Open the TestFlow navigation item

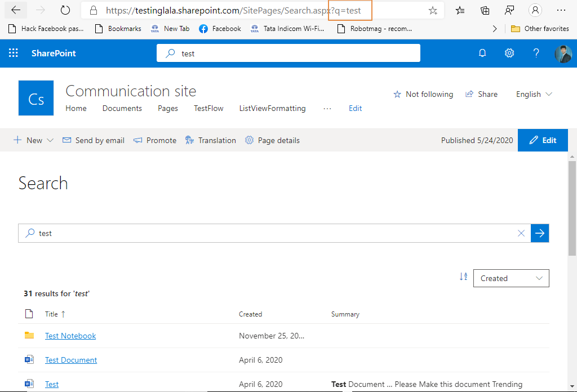tap(208, 108)
